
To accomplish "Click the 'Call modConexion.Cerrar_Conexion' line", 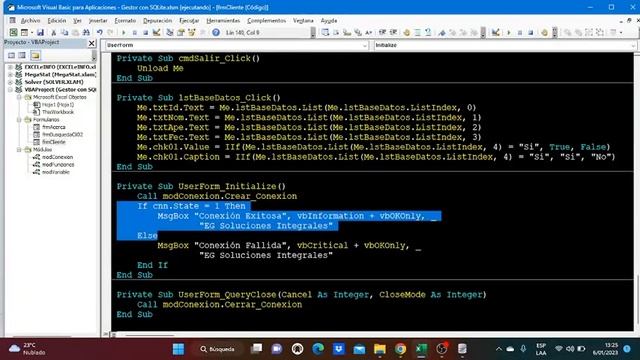I will click(x=220, y=305).
